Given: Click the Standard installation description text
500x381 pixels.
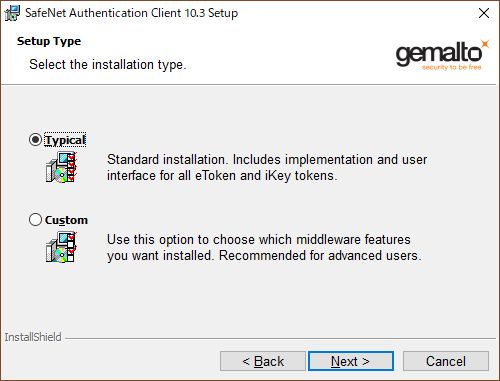Looking at the screenshot, I should [x=267, y=167].
